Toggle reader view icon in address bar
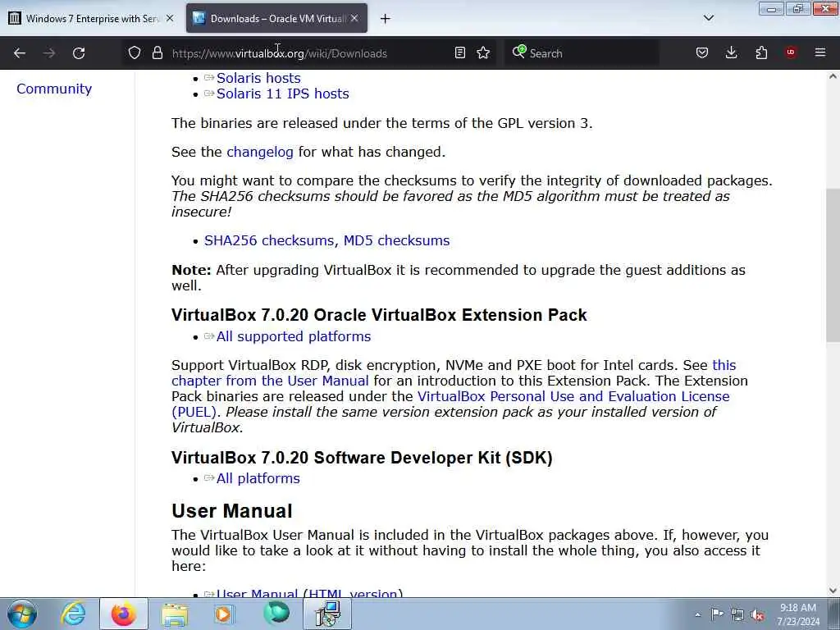 (459, 53)
